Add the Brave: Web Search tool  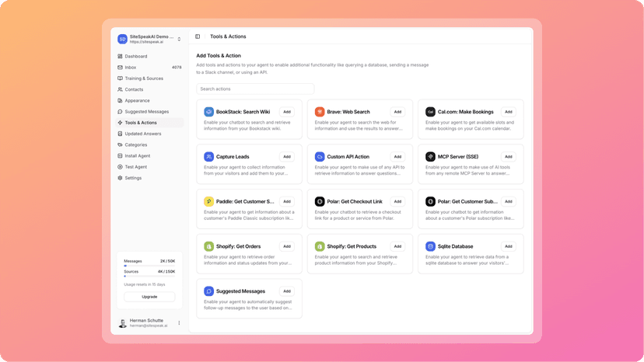[x=397, y=112]
